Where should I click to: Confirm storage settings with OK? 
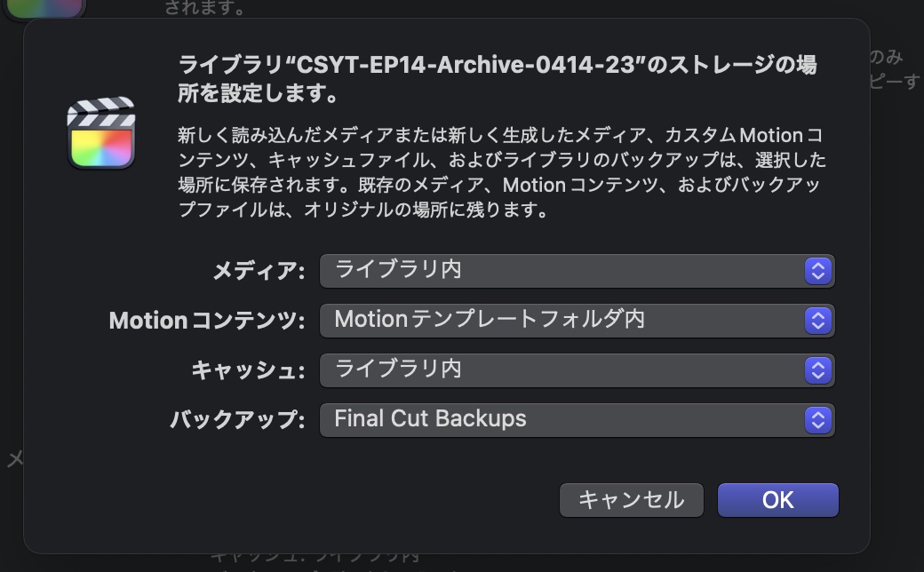coord(777,500)
